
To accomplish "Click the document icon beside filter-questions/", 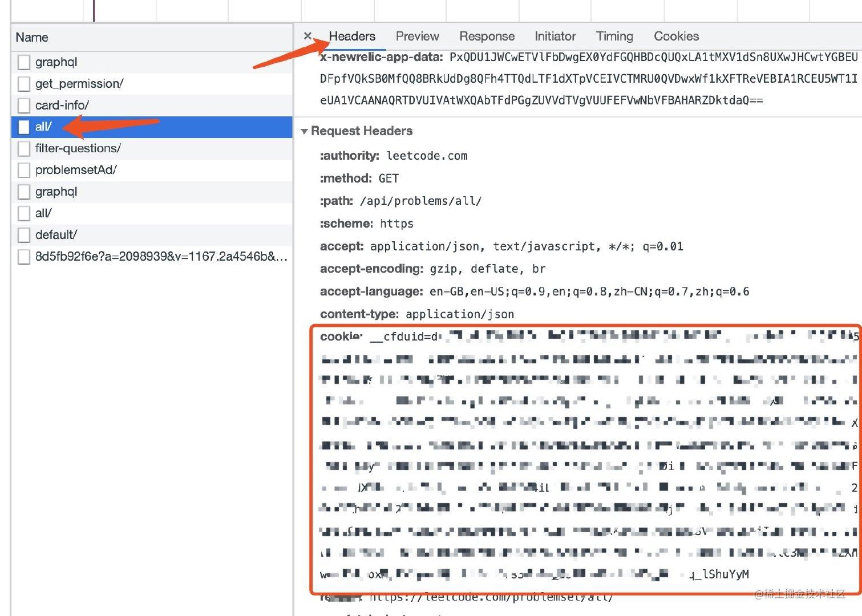I will 23,148.
